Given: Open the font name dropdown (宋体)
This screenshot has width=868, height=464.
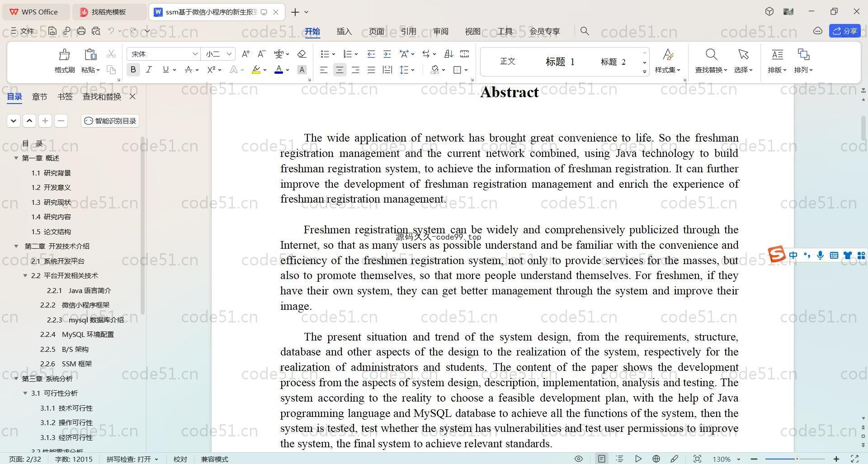Looking at the screenshot, I should tap(195, 54).
